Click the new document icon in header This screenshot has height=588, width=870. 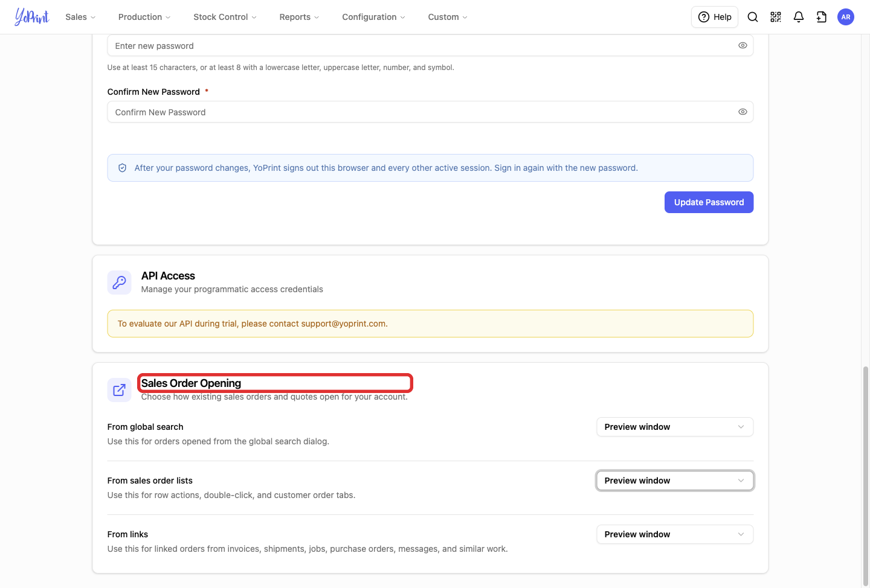[x=822, y=17]
